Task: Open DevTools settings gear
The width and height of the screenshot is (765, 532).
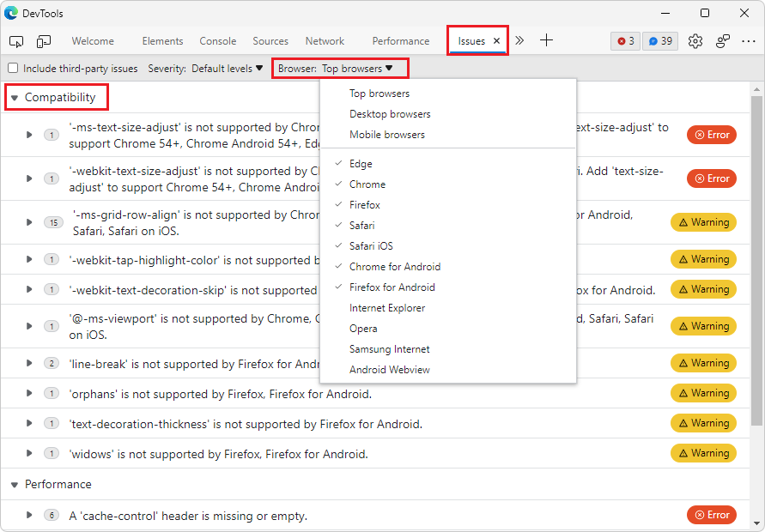Action: click(695, 40)
